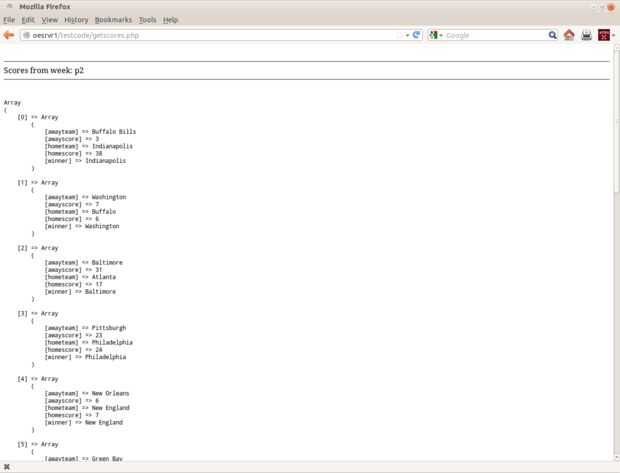The width and height of the screenshot is (620, 473).
Task: Click the 'Scores from week: p2' heading
Action: pos(43,70)
